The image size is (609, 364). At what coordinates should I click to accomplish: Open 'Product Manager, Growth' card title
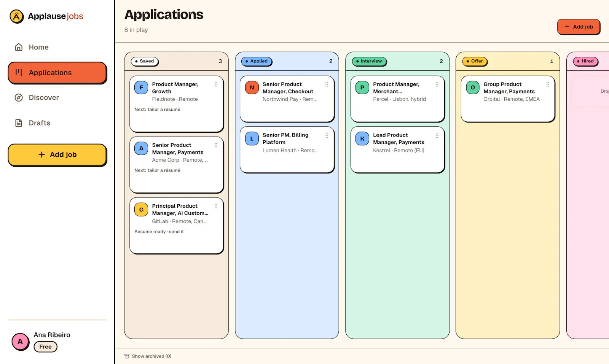175,88
